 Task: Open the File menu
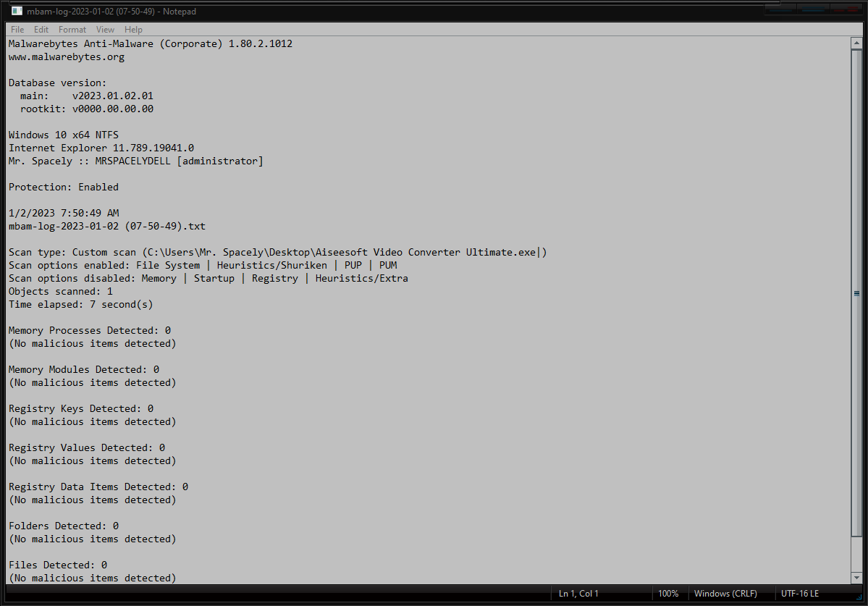(x=17, y=30)
